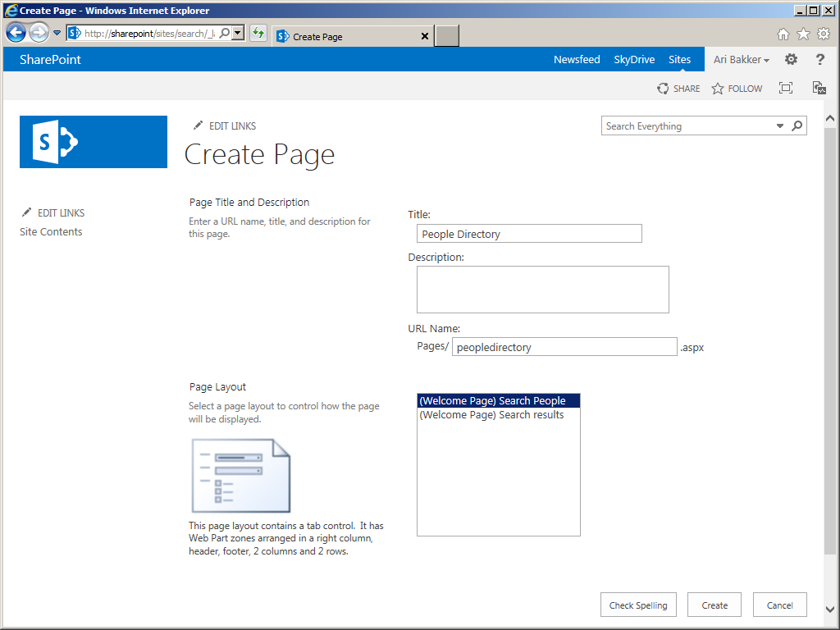The image size is (840, 630).
Task: Click the scrollbar down arrow
Action: (x=830, y=609)
